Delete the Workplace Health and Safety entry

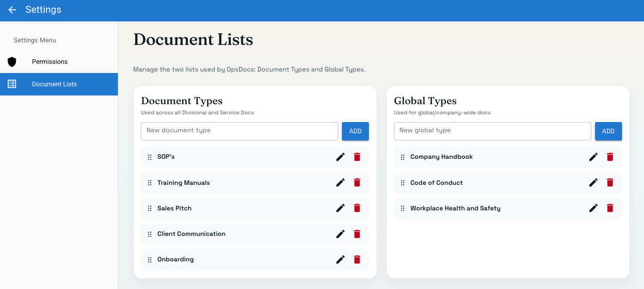[610, 208]
